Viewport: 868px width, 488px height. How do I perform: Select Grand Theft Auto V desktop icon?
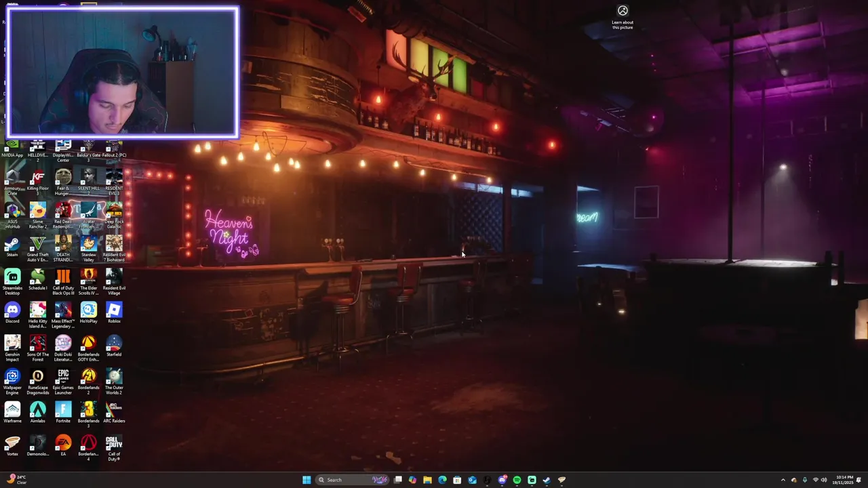[x=38, y=249]
